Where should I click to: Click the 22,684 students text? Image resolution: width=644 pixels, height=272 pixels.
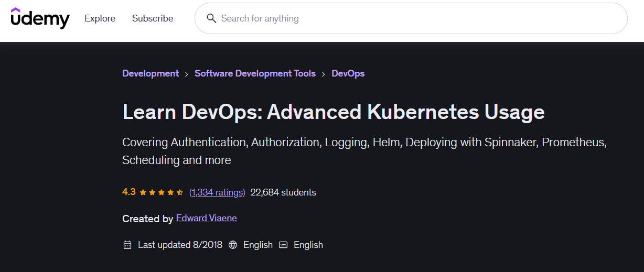pyautogui.click(x=283, y=192)
